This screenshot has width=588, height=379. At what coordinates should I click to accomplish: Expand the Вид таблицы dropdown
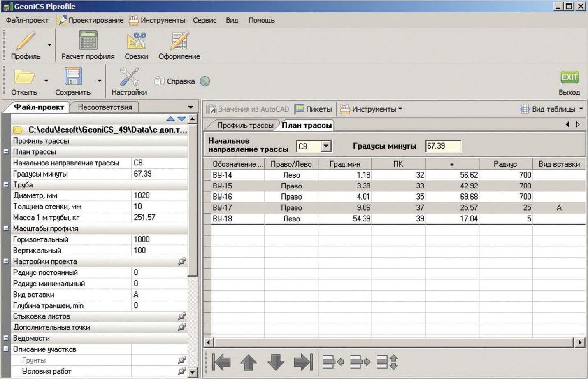581,109
